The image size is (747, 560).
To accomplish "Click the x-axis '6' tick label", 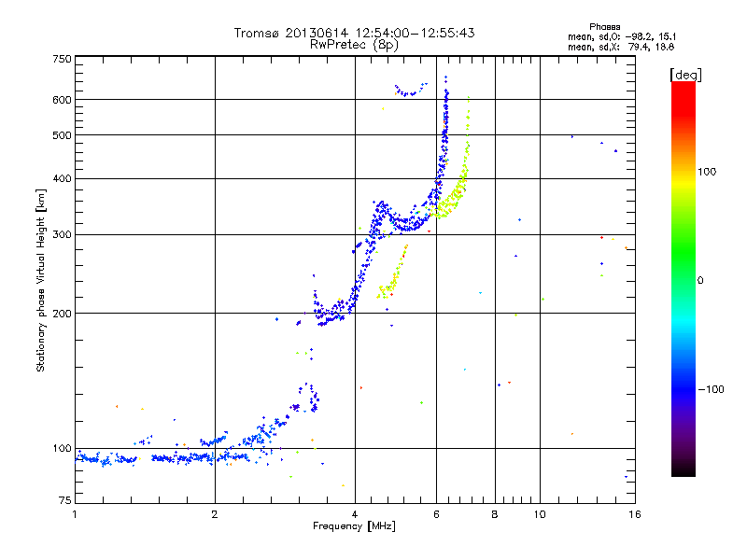I will [x=436, y=514].
